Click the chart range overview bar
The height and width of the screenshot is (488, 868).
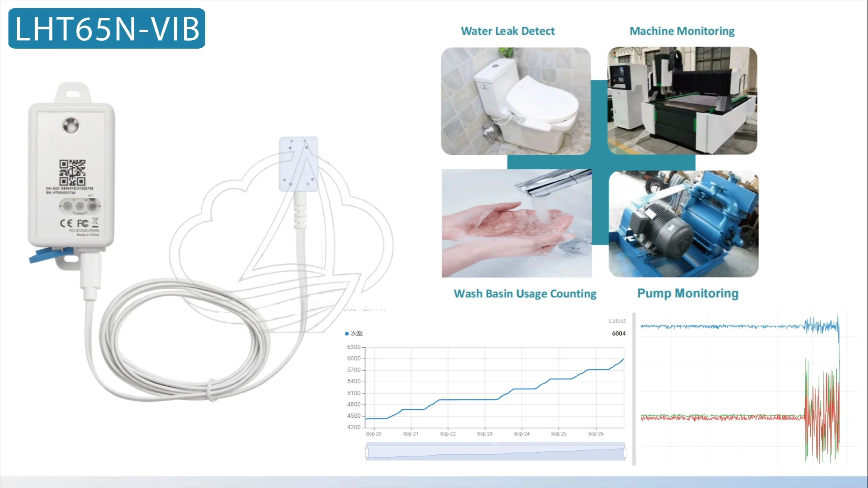tap(496, 451)
